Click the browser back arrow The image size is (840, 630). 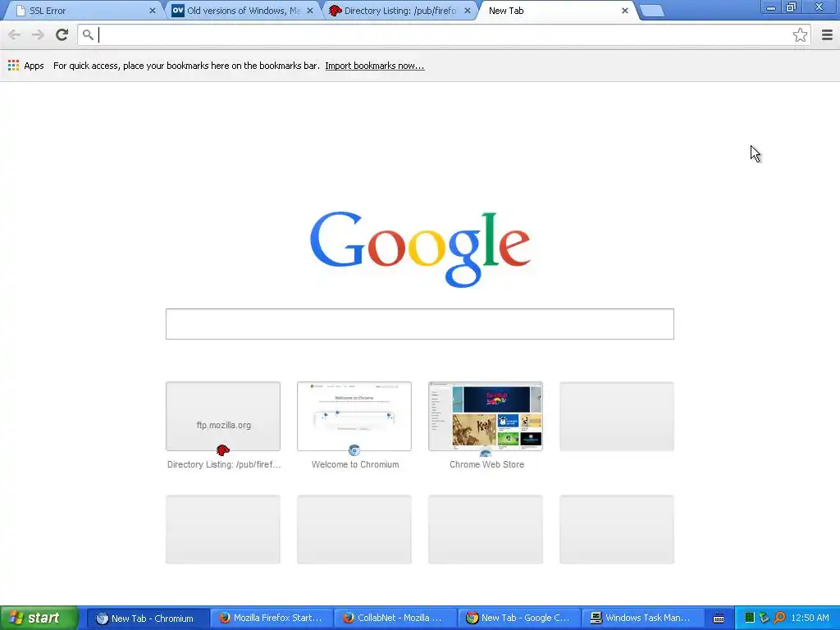[x=15, y=34]
